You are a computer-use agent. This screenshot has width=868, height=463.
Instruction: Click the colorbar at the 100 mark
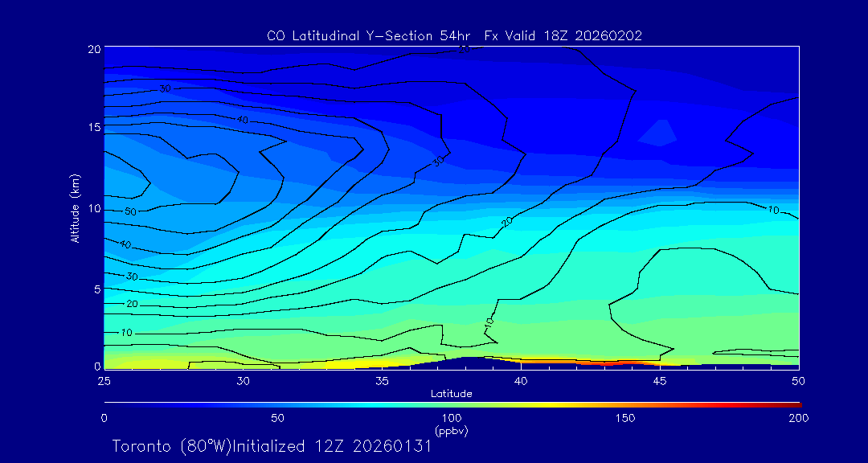(x=452, y=404)
